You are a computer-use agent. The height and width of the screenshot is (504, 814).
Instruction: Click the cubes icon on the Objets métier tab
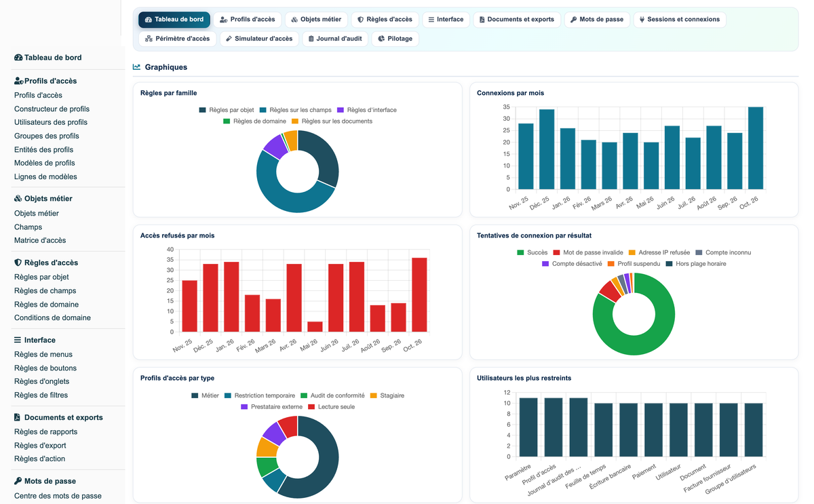(x=294, y=20)
